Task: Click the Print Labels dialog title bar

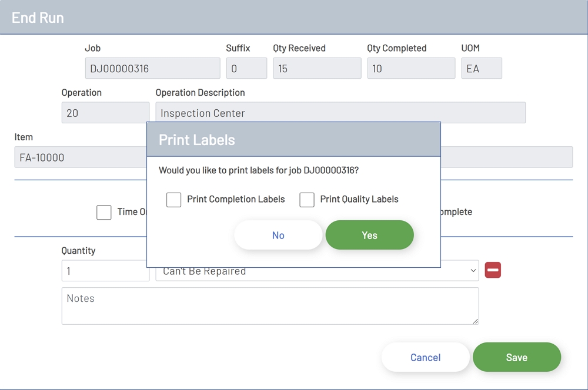Action: [293, 139]
